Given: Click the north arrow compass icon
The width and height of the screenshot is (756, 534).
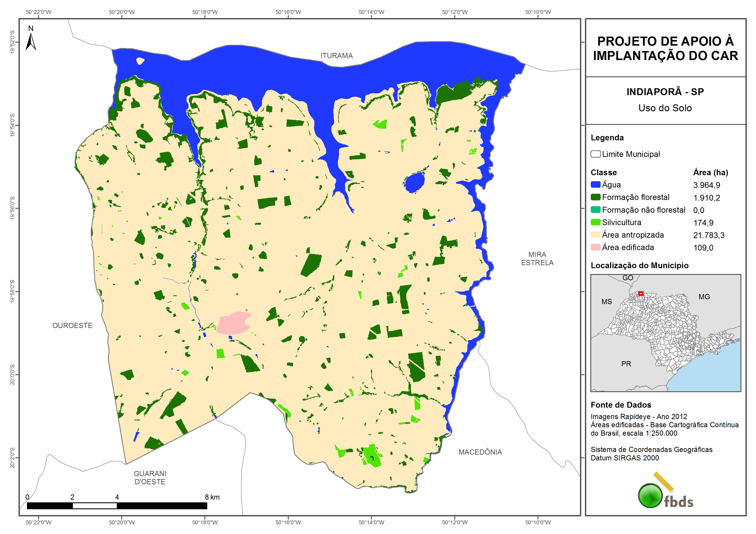Looking at the screenshot, I should click(31, 40).
